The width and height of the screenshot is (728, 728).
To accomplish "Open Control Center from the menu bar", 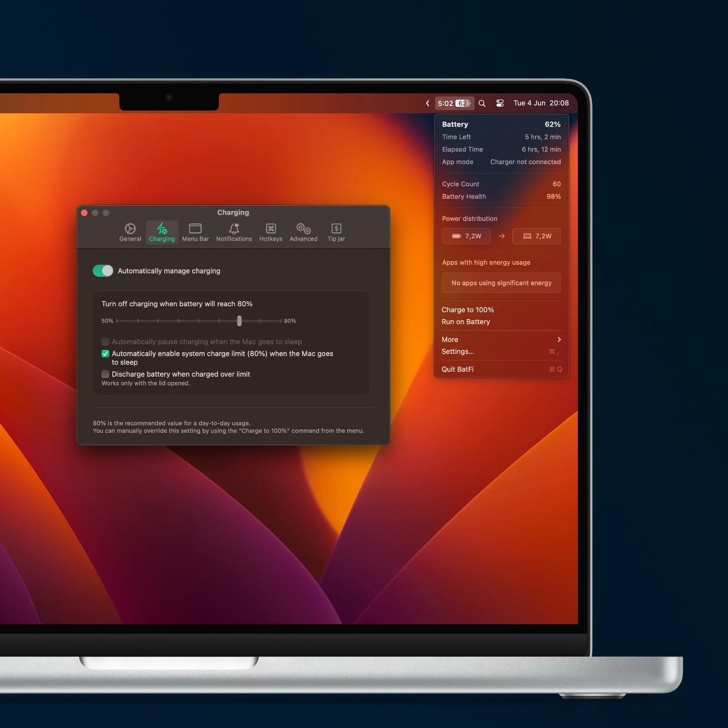I will pyautogui.click(x=500, y=103).
